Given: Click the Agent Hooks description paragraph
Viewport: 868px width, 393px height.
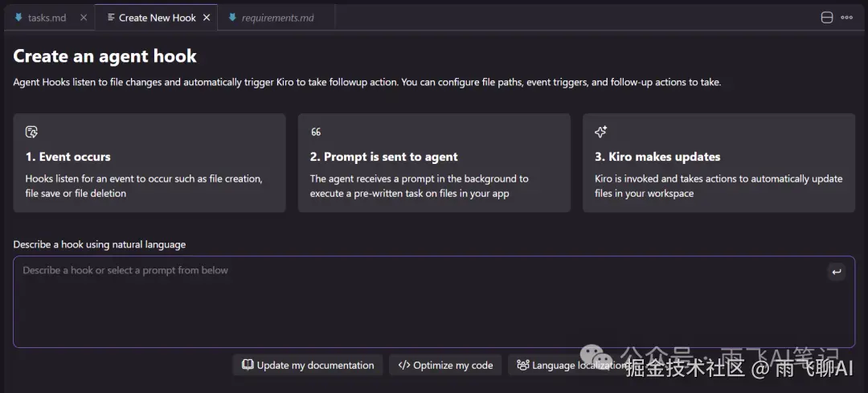Looking at the screenshot, I should pyautogui.click(x=367, y=83).
